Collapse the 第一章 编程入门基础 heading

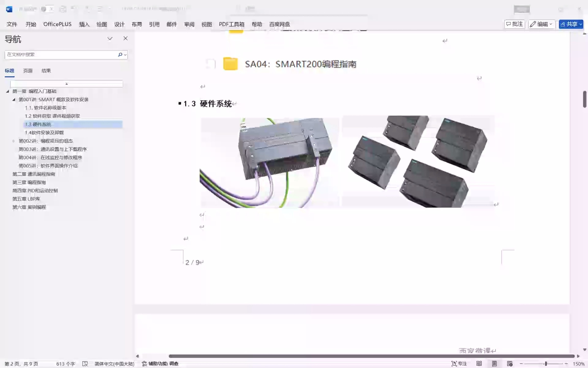pyautogui.click(x=8, y=91)
